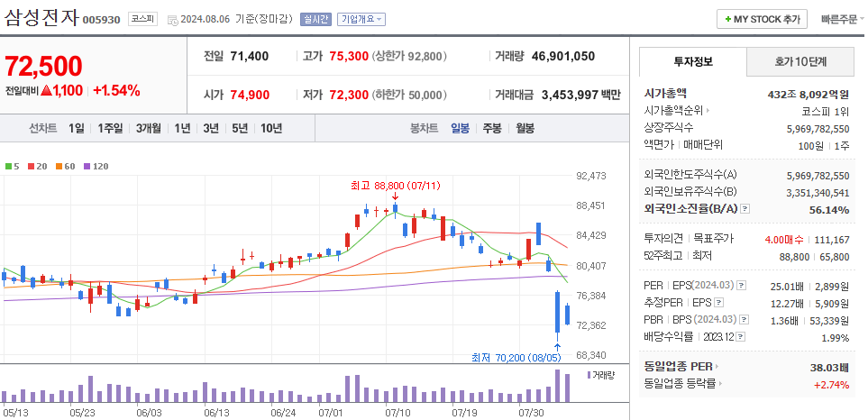
Task: Open the 기업개요 dropdown
Action: point(361,19)
